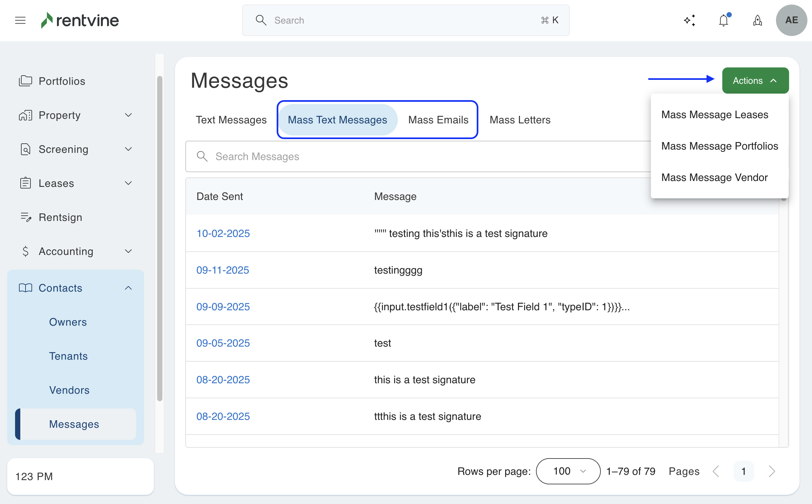Go to Tenants in sidebar
The image size is (812, 504).
pos(68,356)
